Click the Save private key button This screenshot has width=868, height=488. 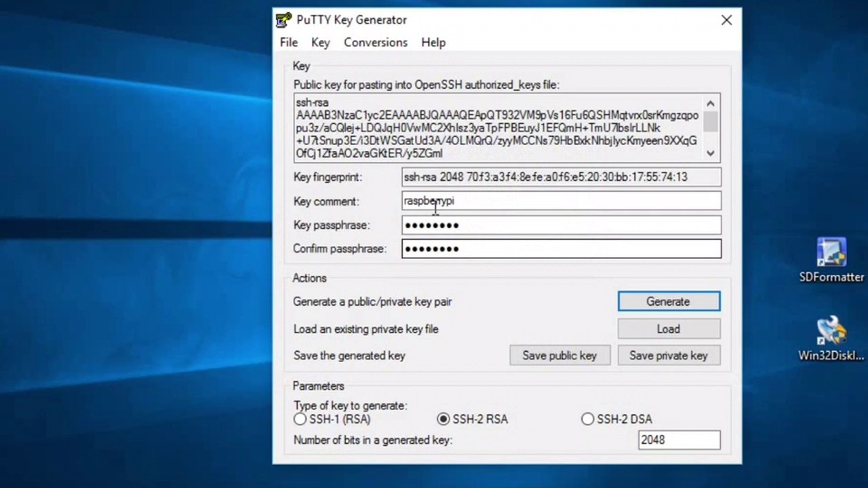point(669,355)
